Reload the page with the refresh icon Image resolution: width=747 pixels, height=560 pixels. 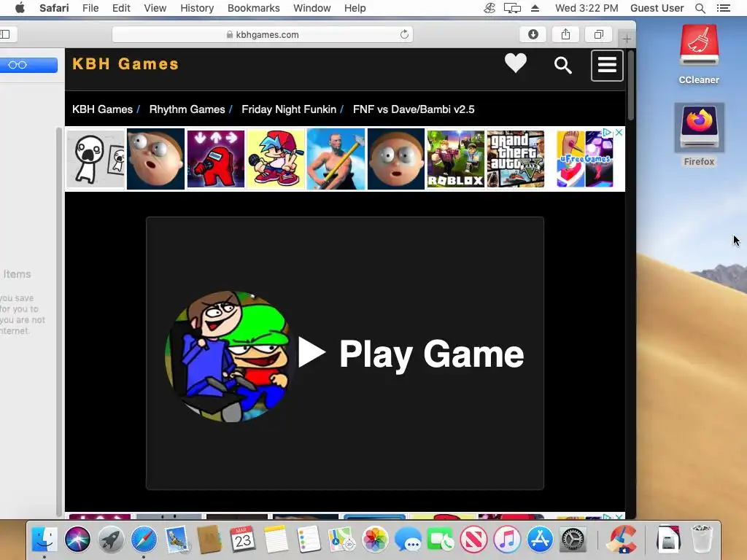tap(404, 34)
